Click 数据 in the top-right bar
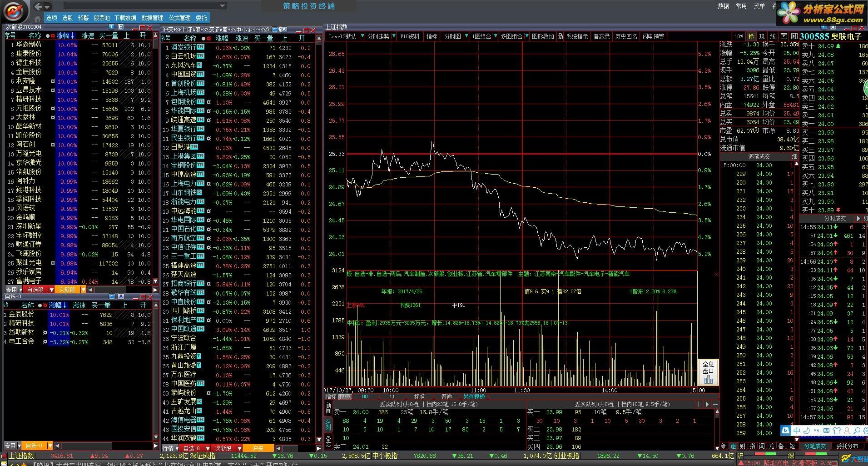 723,6
